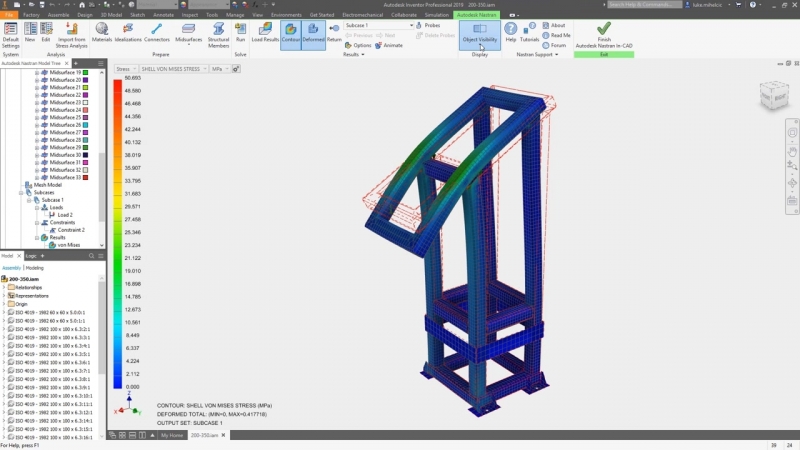Click the Search Help & Commands field
This screenshot has height=450, width=800.
644,5
